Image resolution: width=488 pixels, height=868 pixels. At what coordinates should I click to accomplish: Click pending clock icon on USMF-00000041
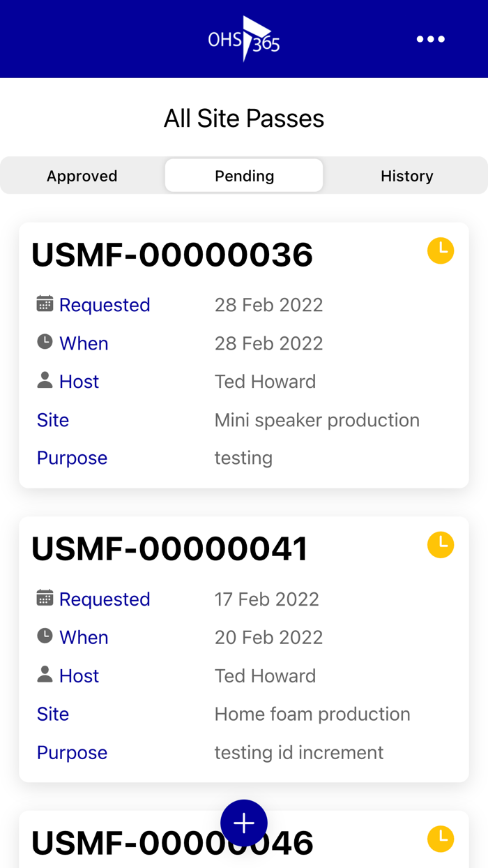441,544
